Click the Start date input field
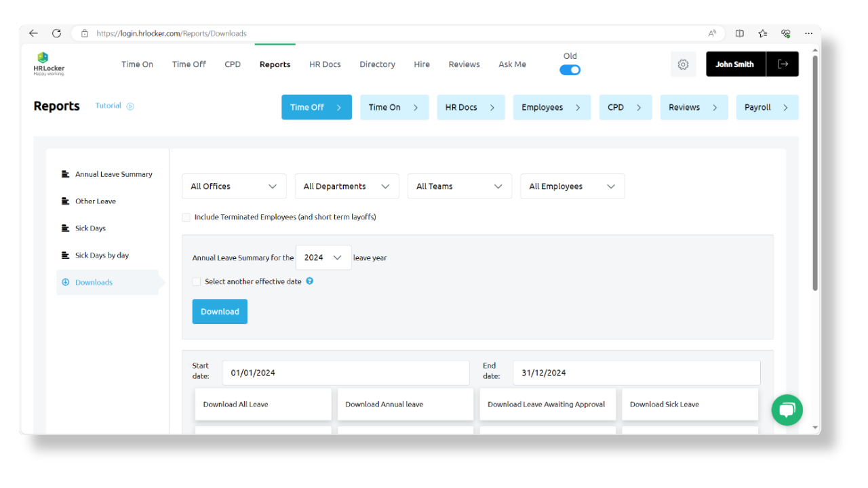The image size is (868, 488). [x=346, y=372]
